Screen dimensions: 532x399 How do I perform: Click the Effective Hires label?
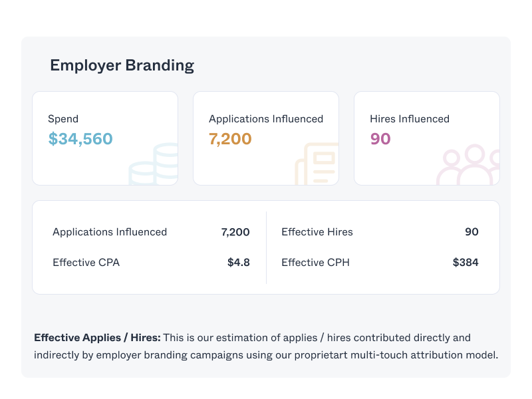[x=317, y=232]
